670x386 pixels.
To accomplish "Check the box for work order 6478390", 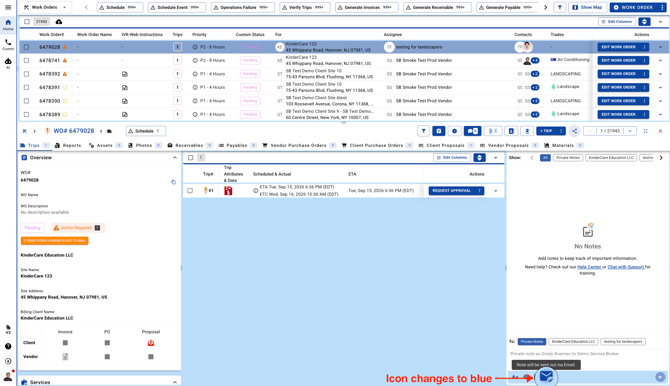I will (26, 101).
